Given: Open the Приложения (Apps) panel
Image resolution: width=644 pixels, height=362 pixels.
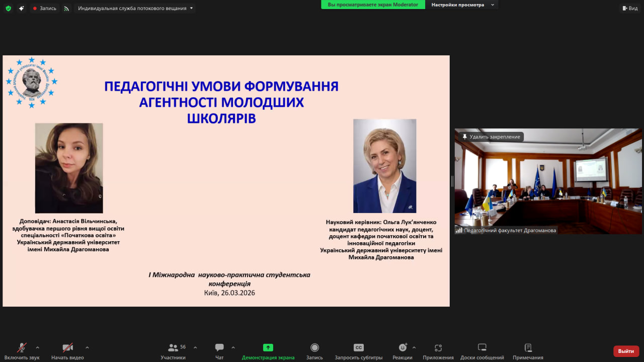Looking at the screenshot, I should coord(437,350).
